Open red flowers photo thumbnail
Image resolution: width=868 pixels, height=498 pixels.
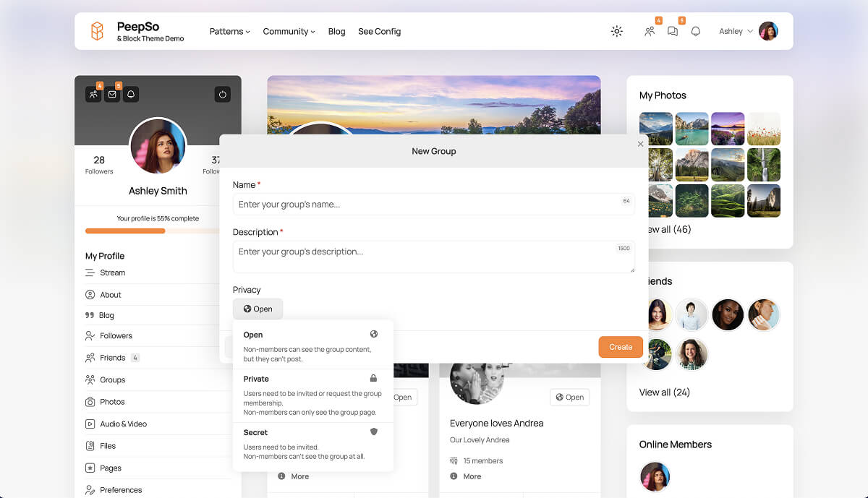tap(764, 129)
